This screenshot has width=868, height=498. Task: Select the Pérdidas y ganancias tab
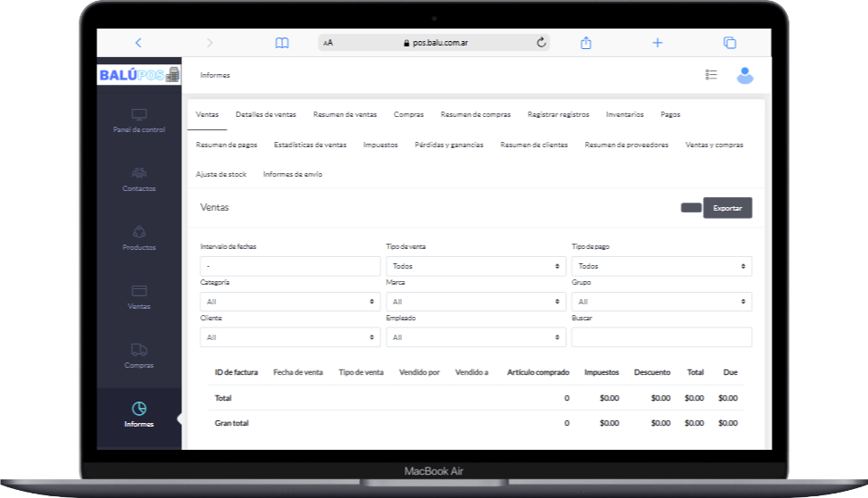(x=449, y=145)
